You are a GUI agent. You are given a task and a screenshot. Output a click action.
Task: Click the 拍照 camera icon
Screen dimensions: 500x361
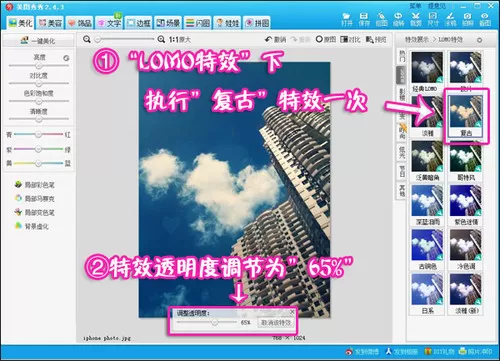[468, 19]
